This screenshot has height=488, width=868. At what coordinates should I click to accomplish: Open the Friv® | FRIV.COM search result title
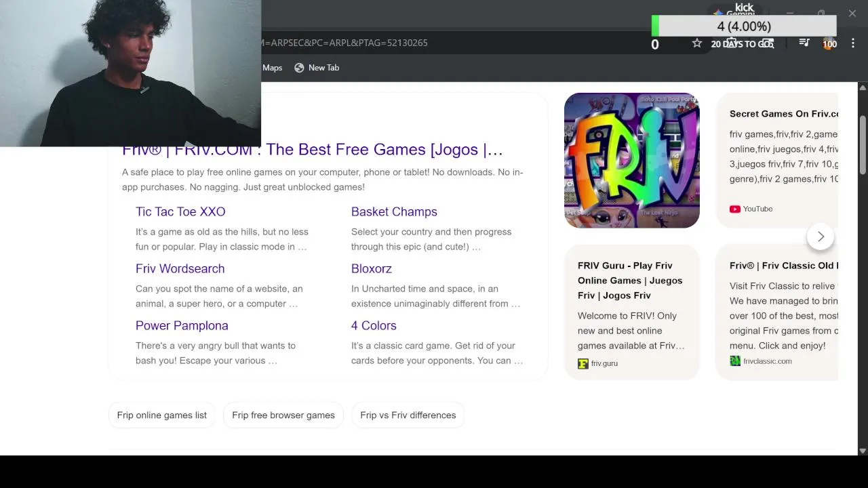pos(313,149)
